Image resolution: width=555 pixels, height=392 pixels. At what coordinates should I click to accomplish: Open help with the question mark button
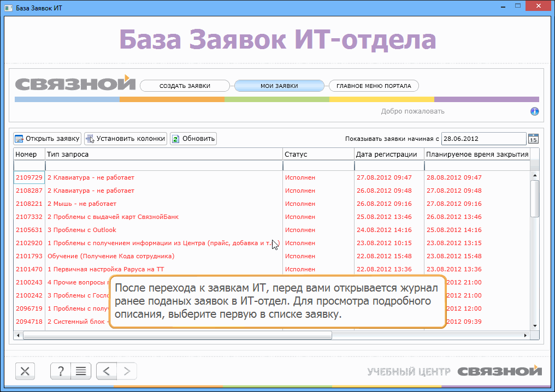(61, 371)
